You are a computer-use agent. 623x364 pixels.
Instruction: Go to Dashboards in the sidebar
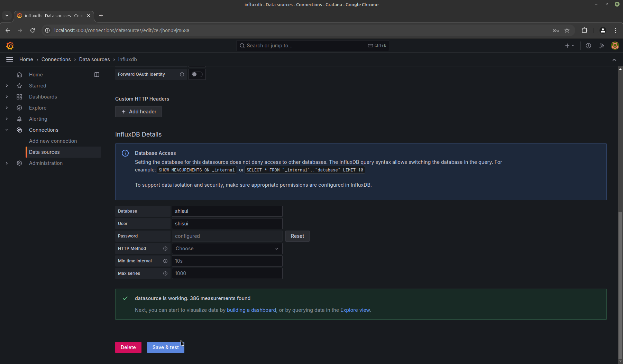pos(43,97)
